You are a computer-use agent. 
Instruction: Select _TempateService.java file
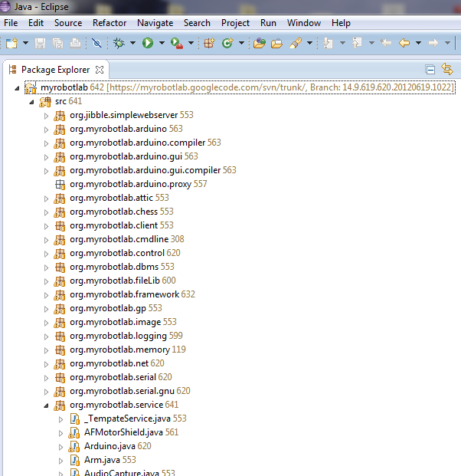128,419
